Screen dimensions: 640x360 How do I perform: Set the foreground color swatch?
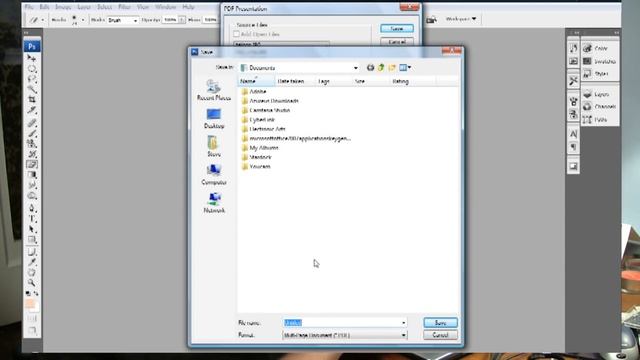29,303
